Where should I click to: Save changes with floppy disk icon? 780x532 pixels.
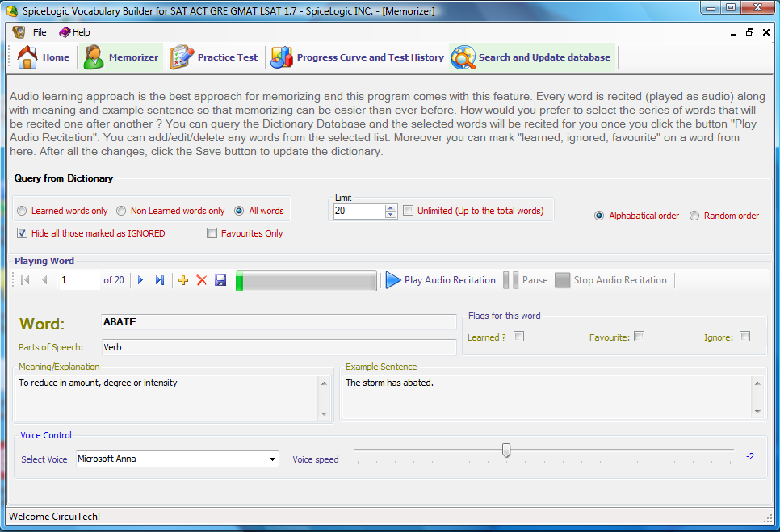pos(220,280)
